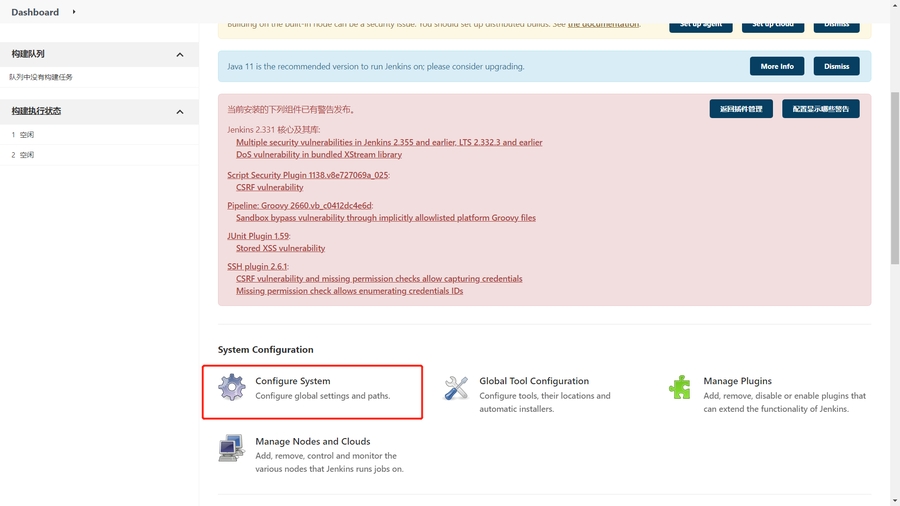Expand the Dashboard breadcrumb arrow
Screen dimensions: 900x506
[x=75, y=12]
